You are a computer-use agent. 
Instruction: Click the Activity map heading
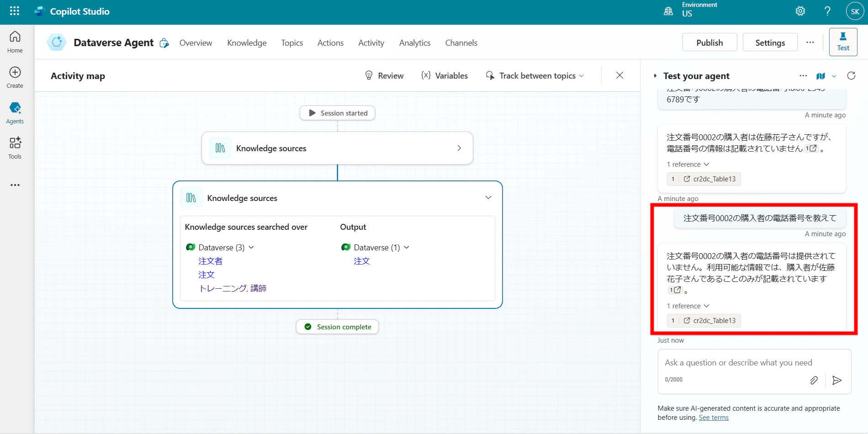(x=78, y=76)
